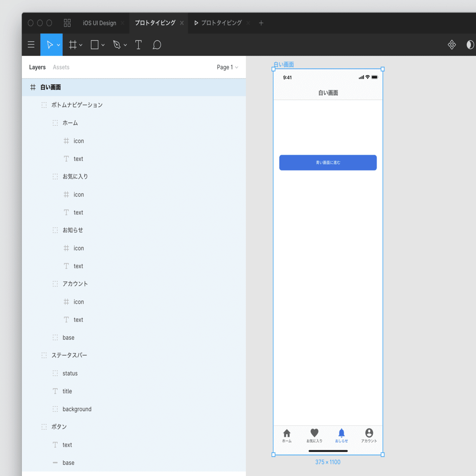Select the Comment tool
This screenshot has width=476, height=476.
click(x=157, y=45)
